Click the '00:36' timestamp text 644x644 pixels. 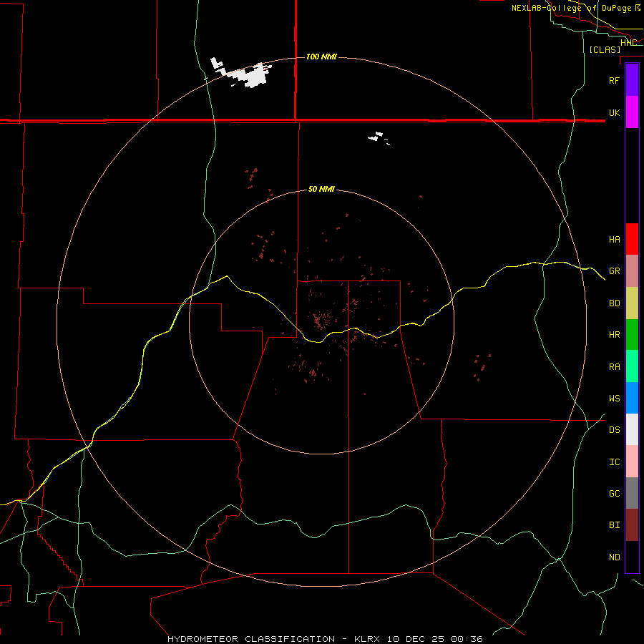pyautogui.click(x=466, y=639)
